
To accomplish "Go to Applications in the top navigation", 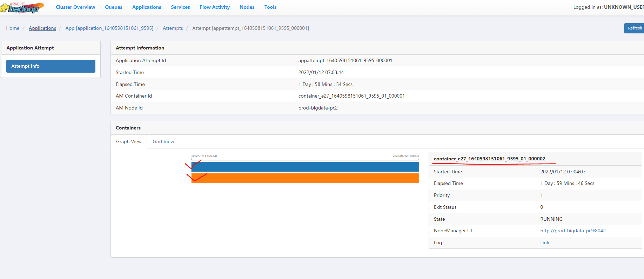I will coord(147,7).
